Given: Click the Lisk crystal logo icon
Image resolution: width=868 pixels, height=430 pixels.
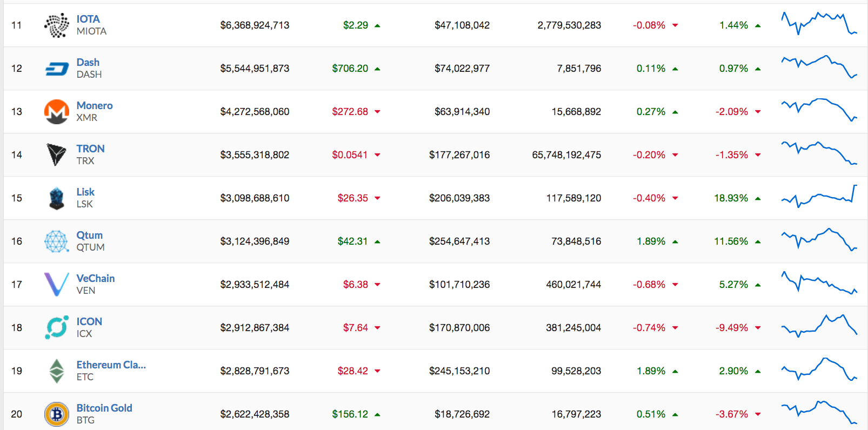Looking at the screenshot, I should pyautogui.click(x=57, y=198).
